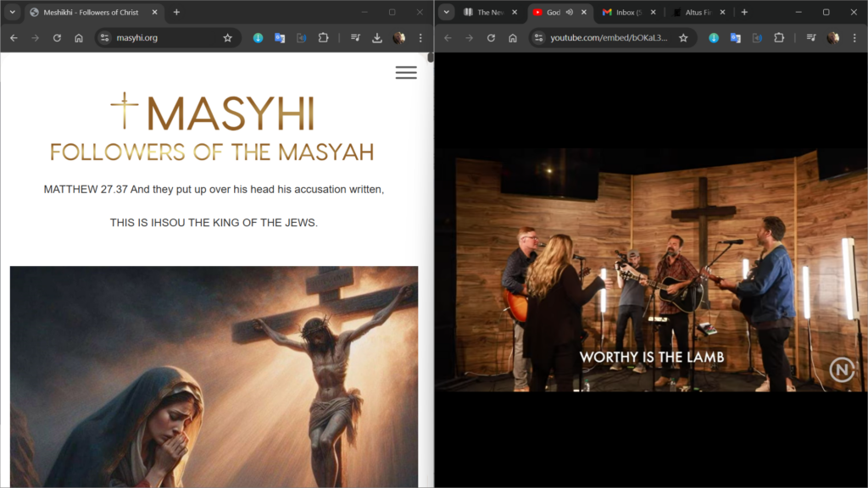Click the home button in the masyhi.org window
Screen dimensions: 868x488
tap(79, 38)
